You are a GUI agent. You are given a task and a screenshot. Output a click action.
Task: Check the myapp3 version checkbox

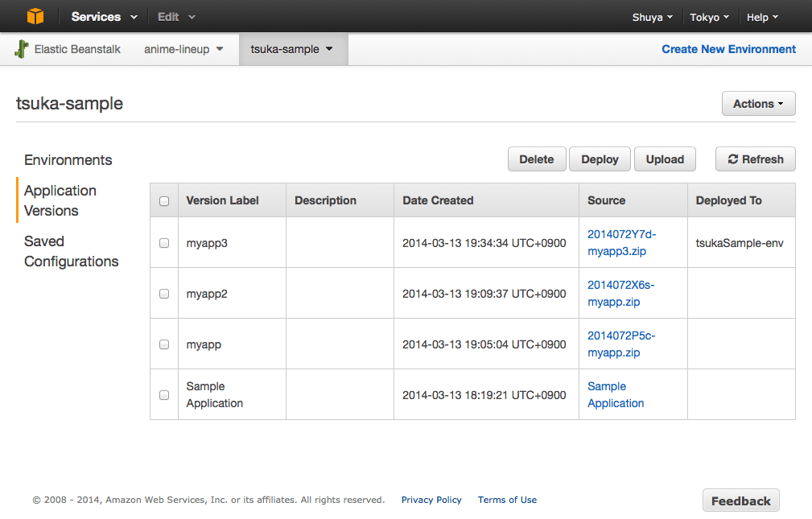pyautogui.click(x=164, y=243)
